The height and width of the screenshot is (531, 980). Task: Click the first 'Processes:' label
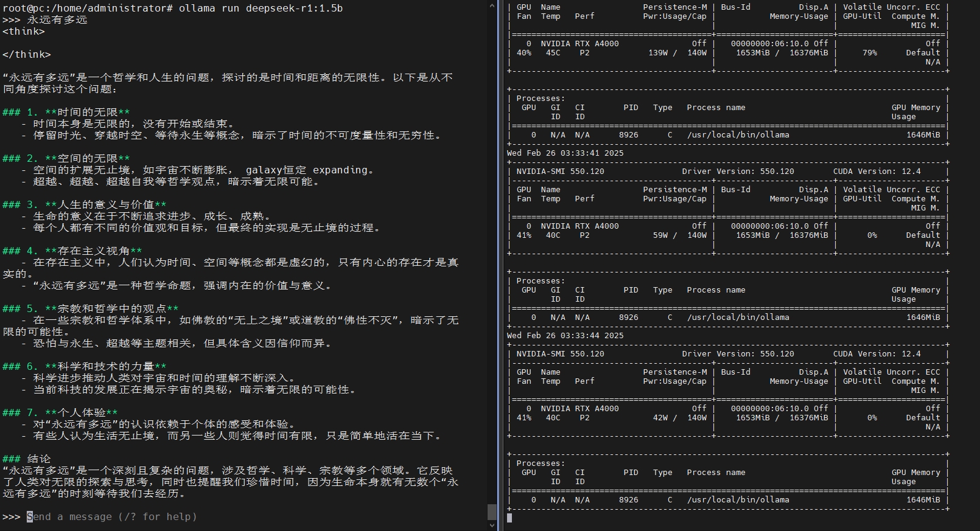(x=541, y=99)
